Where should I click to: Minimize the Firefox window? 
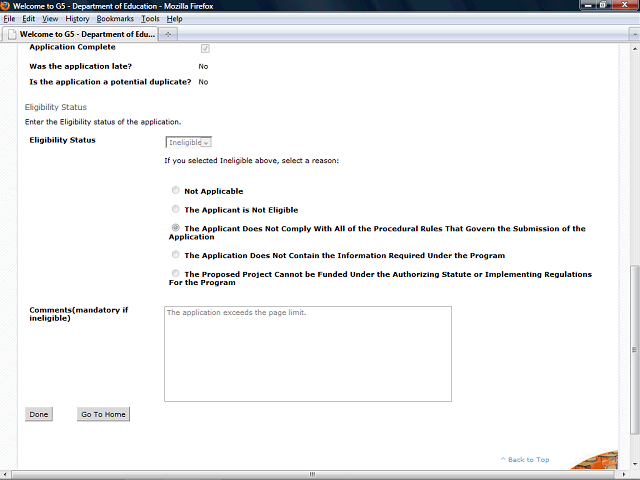click(x=588, y=5)
